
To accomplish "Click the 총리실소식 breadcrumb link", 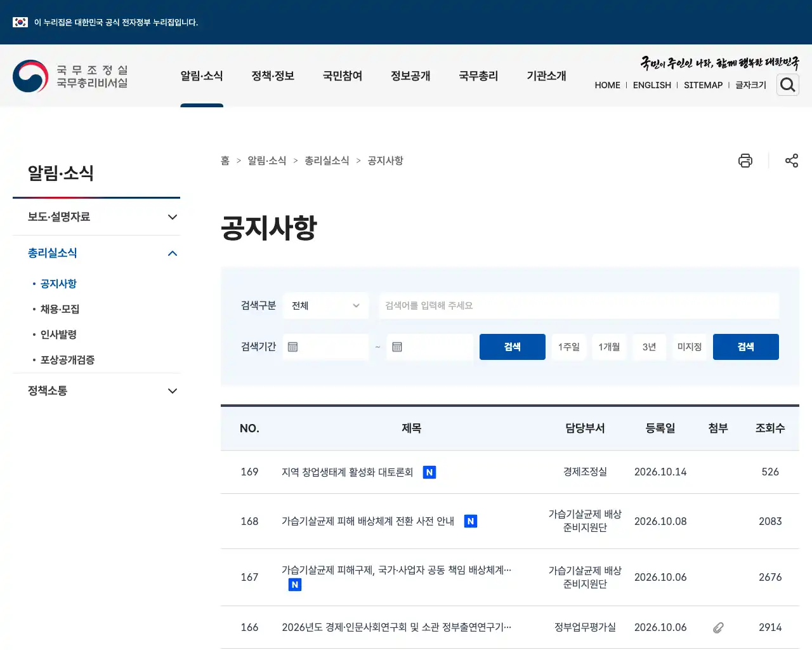I will pos(327,161).
